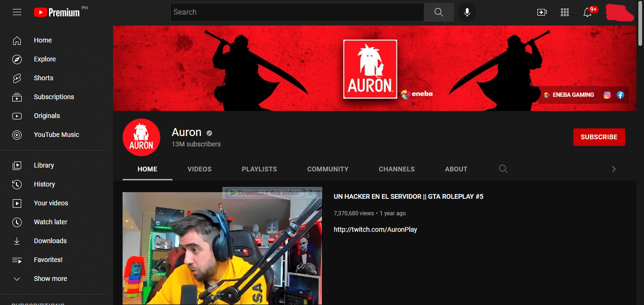Open the COMMUNITY tab
This screenshot has width=644, height=305.
tap(328, 169)
